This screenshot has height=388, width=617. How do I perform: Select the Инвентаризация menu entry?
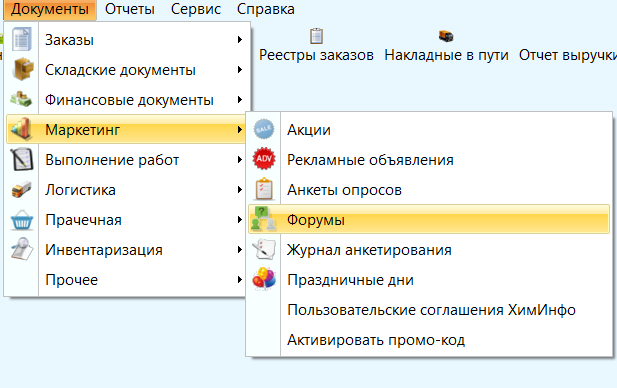pyautogui.click(x=126, y=249)
